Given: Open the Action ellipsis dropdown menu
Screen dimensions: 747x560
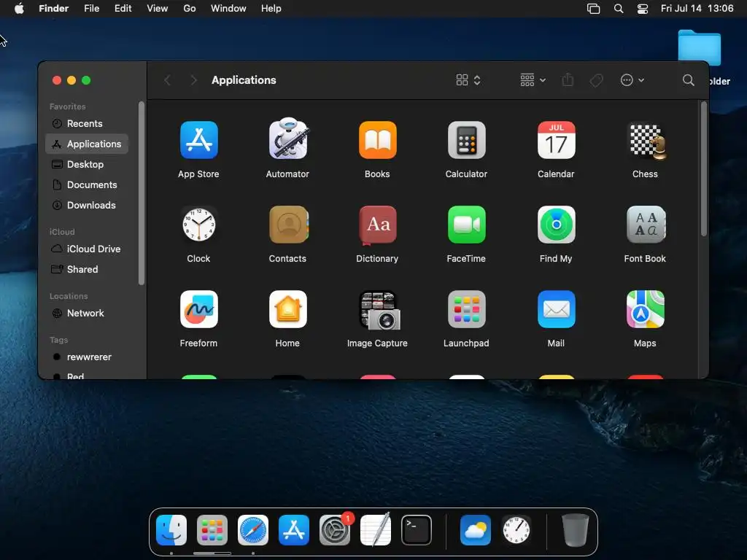Looking at the screenshot, I should tap(632, 80).
